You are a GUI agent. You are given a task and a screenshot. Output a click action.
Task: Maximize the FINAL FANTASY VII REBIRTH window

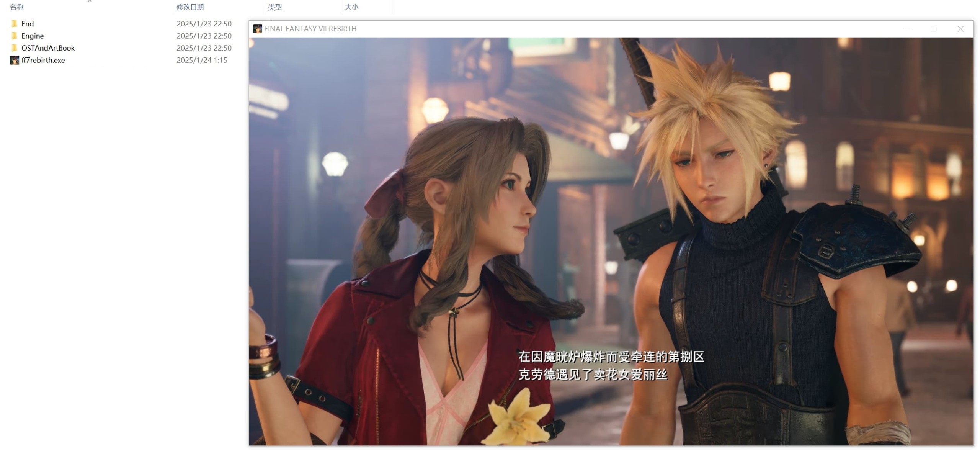pos(934,29)
